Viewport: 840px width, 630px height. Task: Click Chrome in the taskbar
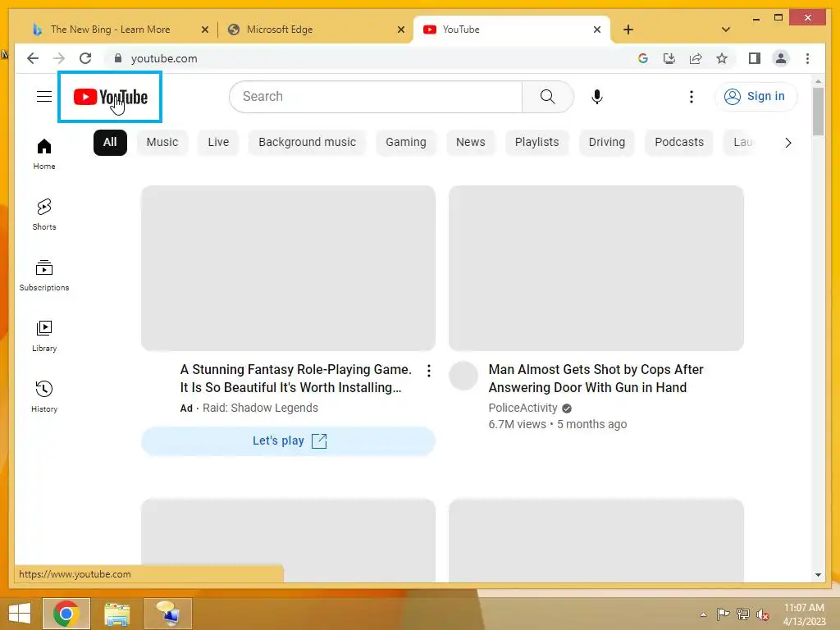pos(66,614)
